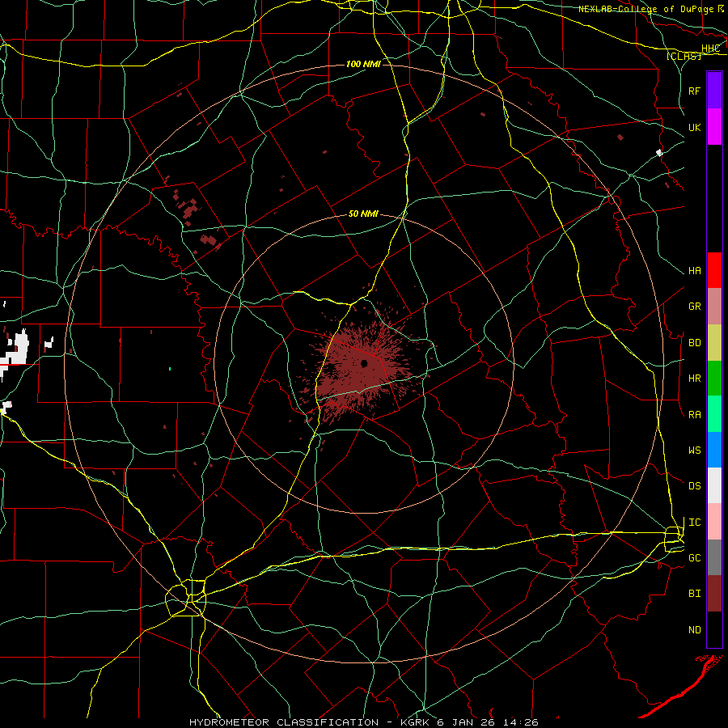728x728 pixels.
Task: Click the HR green legend swatch
Action: pos(714,379)
